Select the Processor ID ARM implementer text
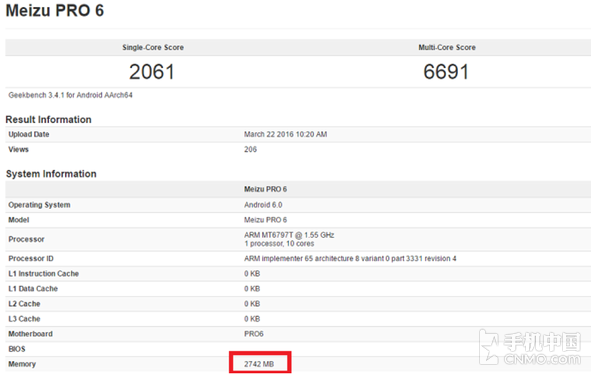Image resolution: width=591 pixels, height=375 pixels. 350,259
